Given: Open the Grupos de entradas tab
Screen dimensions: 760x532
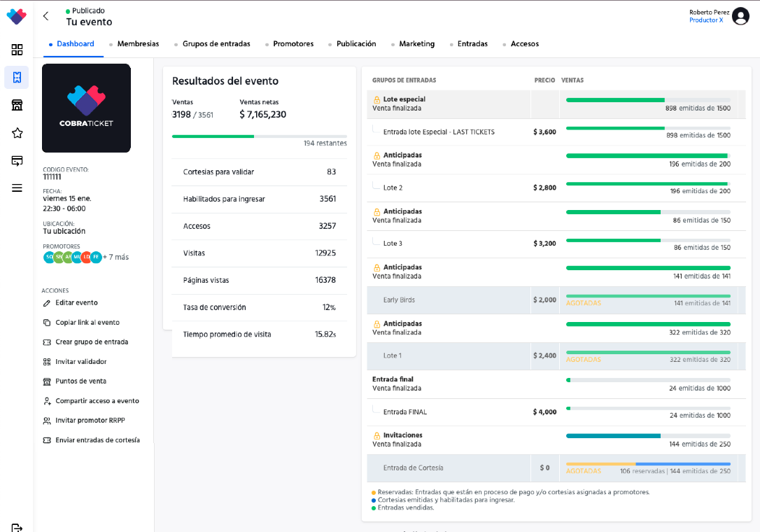Looking at the screenshot, I should [x=216, y=43].
